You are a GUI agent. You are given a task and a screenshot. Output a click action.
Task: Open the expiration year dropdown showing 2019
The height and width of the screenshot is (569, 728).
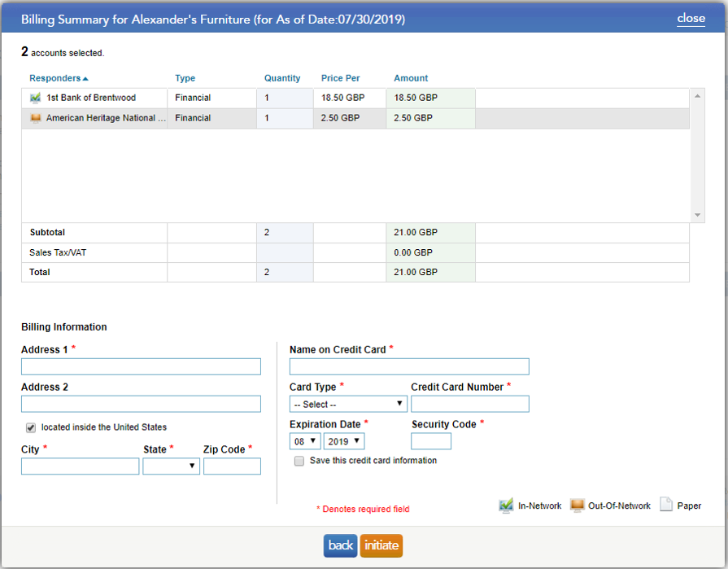tap(342, 440)
